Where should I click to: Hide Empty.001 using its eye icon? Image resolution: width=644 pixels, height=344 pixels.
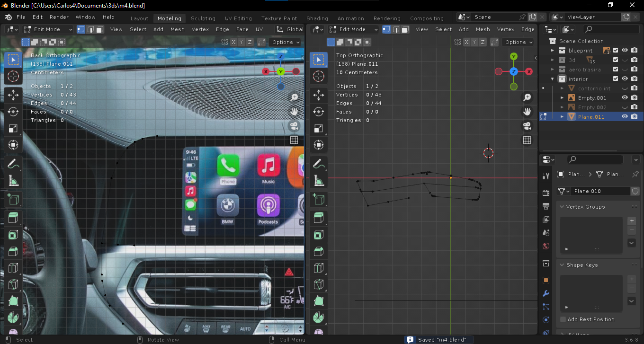pos(625,98)
